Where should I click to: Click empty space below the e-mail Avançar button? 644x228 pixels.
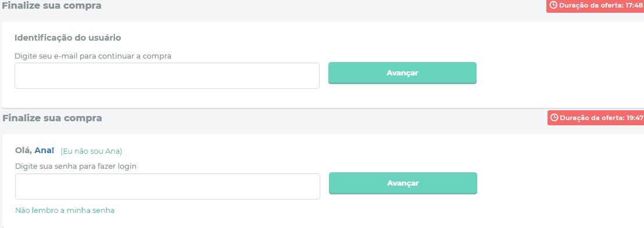(402, 96)
